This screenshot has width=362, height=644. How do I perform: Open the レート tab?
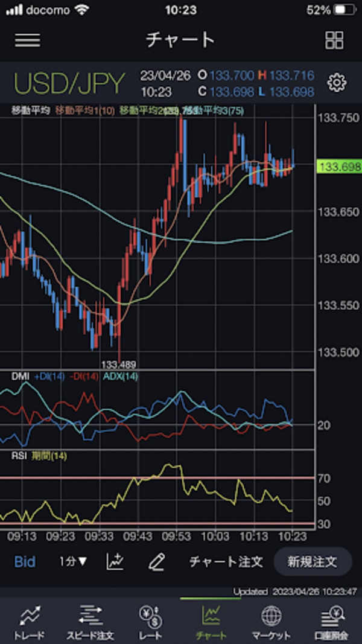150,622
